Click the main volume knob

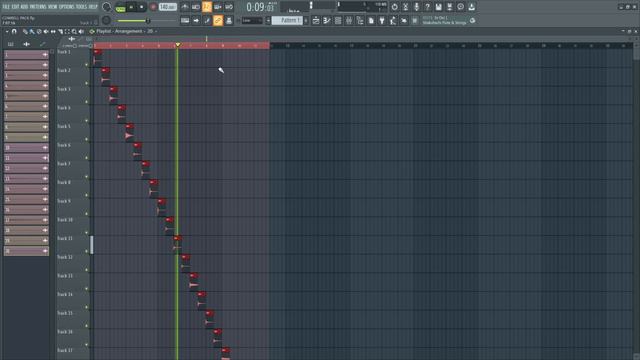107,7
